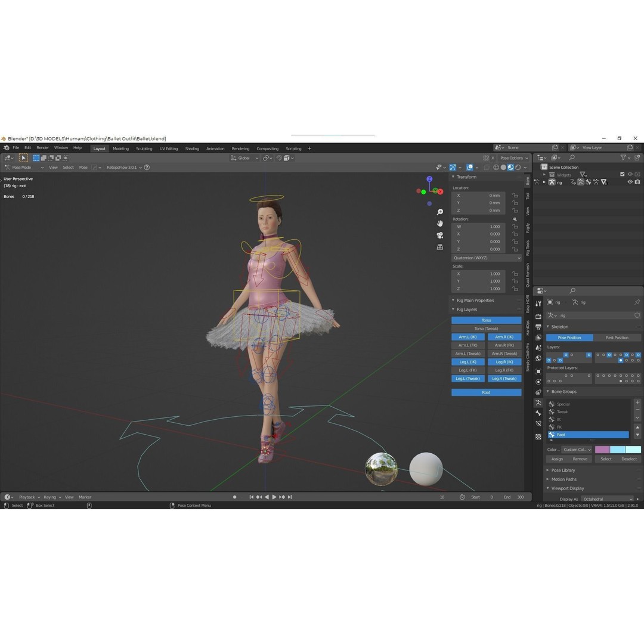Toggle Leg.R (FK) rig layer

tap(504, 370)
